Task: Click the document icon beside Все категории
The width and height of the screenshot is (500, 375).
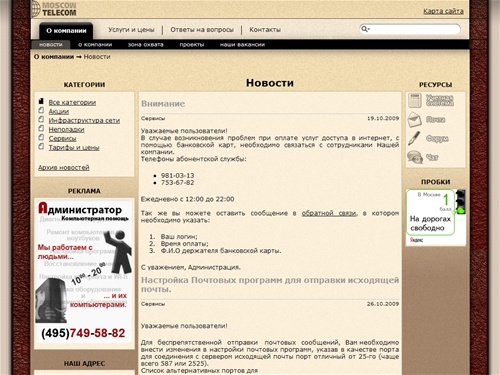Action: click(41, 101)
